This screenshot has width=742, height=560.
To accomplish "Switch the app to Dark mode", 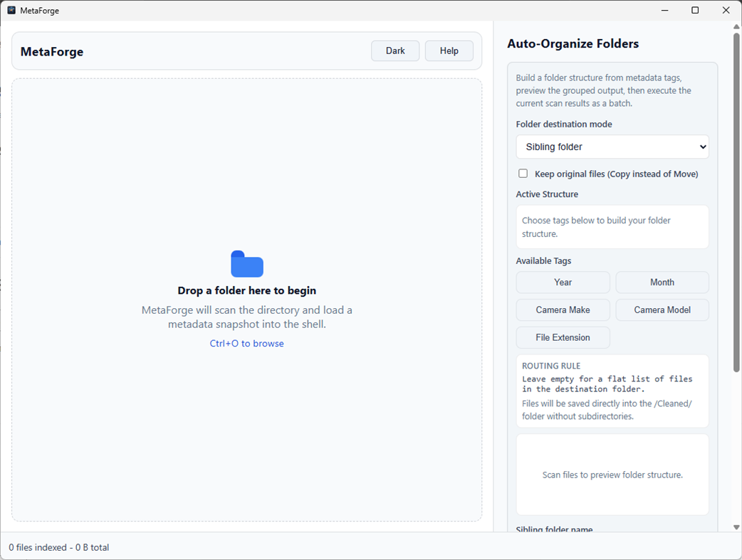I will point(394,51).
